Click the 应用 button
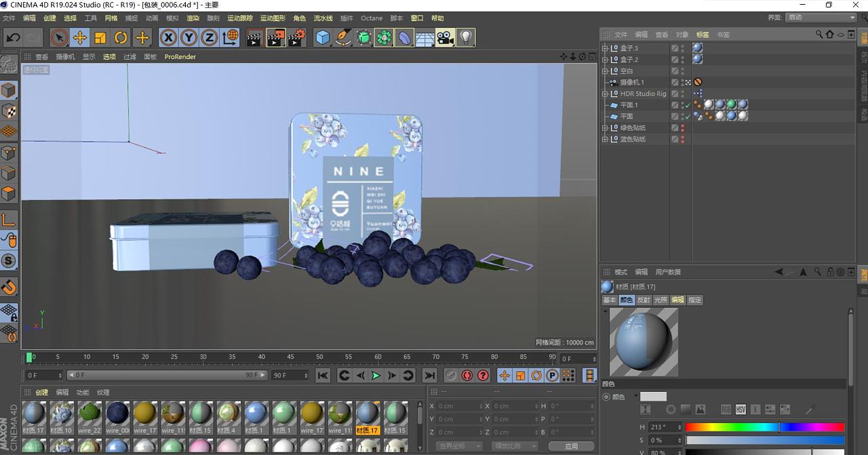The height and width of the screenshot is (455, 868). [571, 446]
